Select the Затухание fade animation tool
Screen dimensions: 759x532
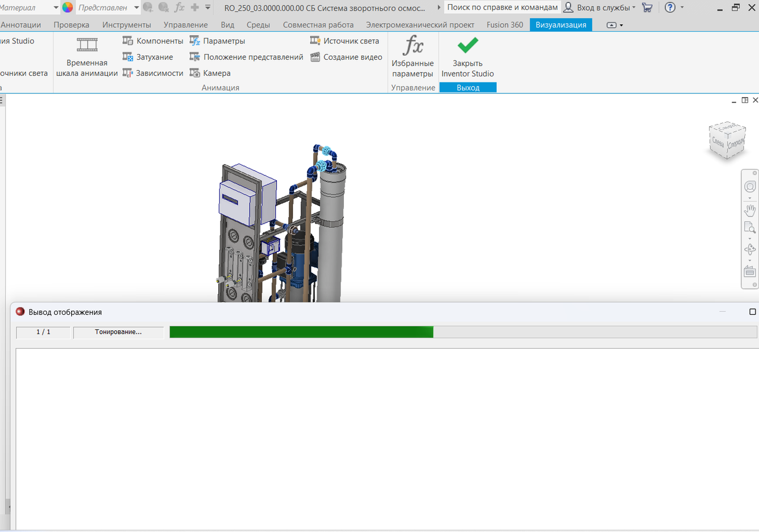(148, 57)
